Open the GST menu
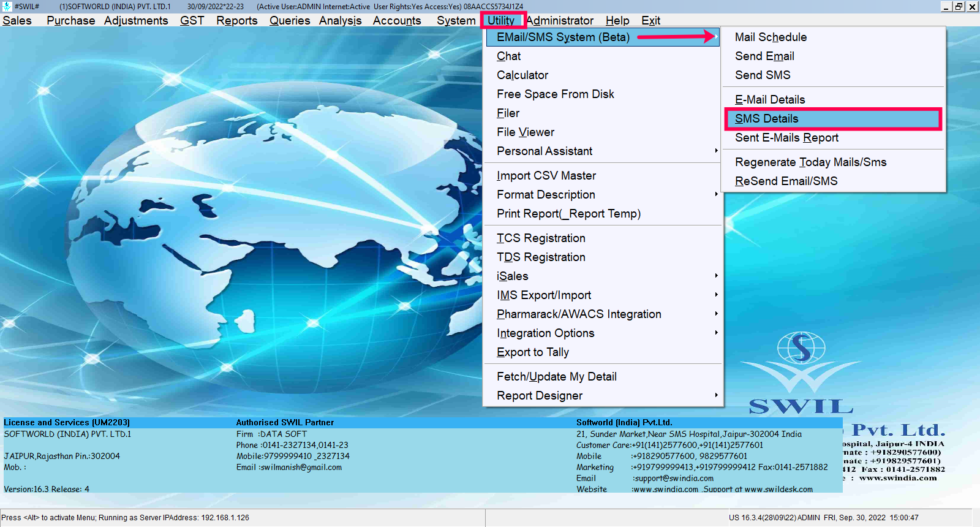The image size is (980, 527). click(192, 20)
